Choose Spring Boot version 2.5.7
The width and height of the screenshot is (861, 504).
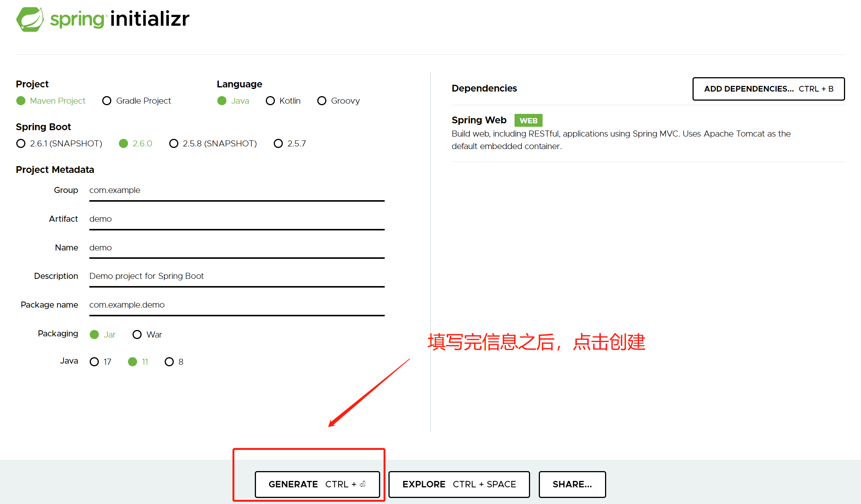[x=278, y=143]
